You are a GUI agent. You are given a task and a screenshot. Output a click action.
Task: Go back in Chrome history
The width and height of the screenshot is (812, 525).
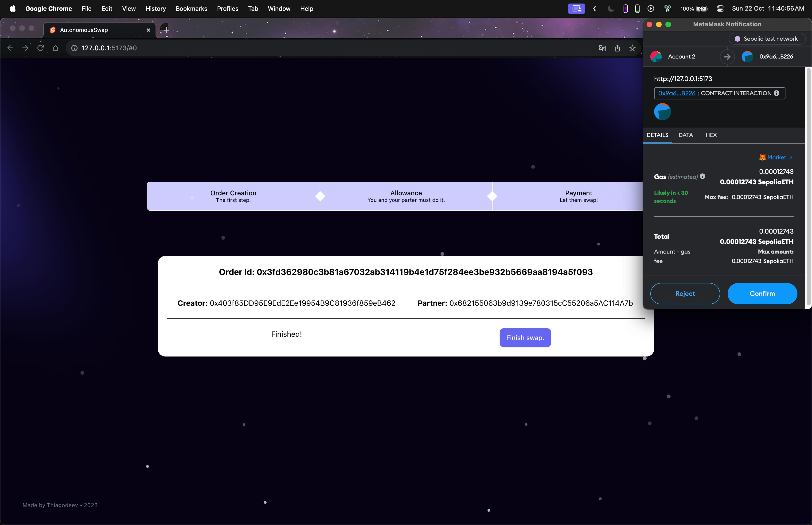pyautogui.click(x=10, y=48)
